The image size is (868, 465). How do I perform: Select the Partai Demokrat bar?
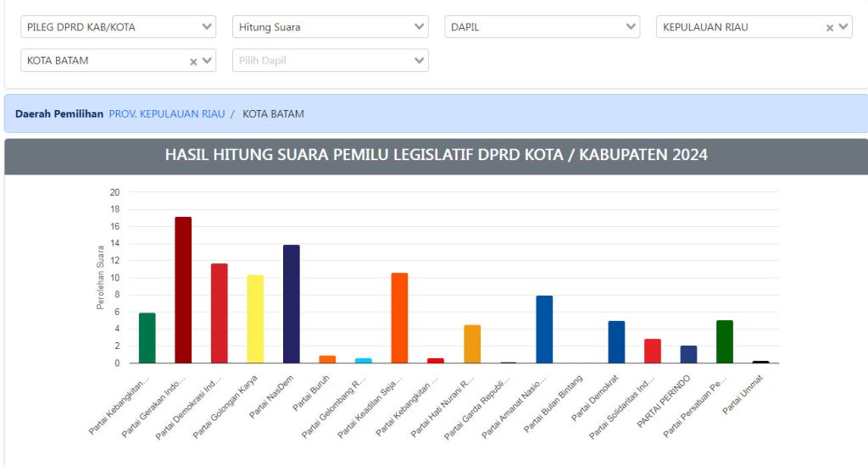coord(616,341)
